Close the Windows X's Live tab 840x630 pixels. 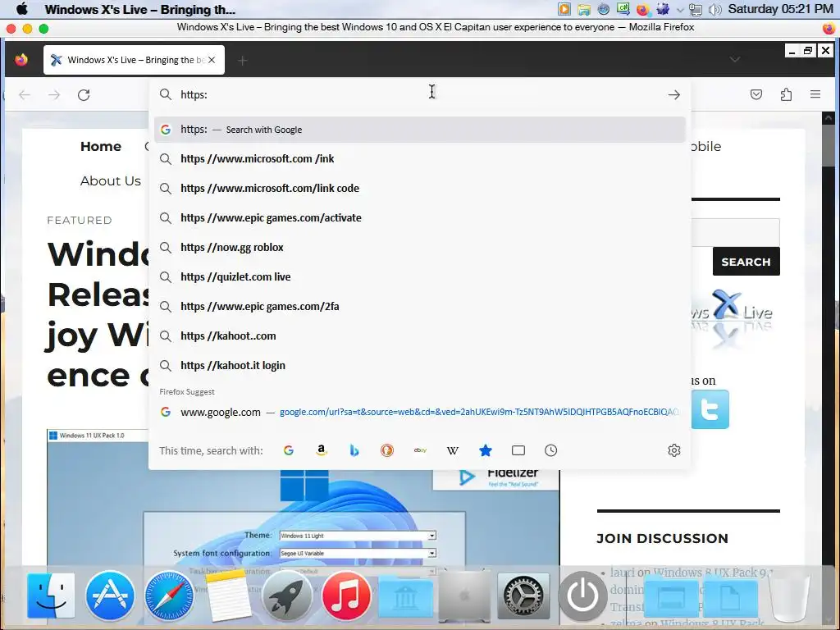point(212,60)
